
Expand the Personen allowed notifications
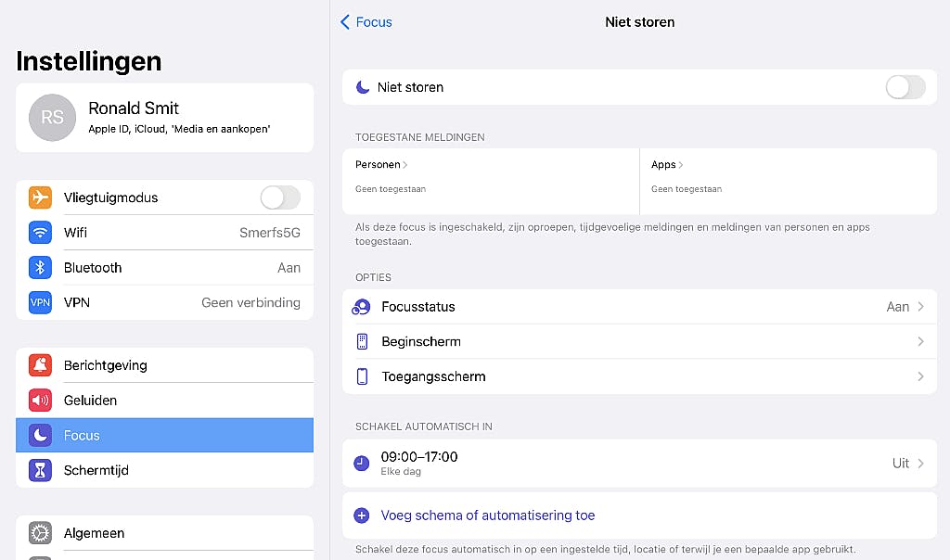pos(381,165)
